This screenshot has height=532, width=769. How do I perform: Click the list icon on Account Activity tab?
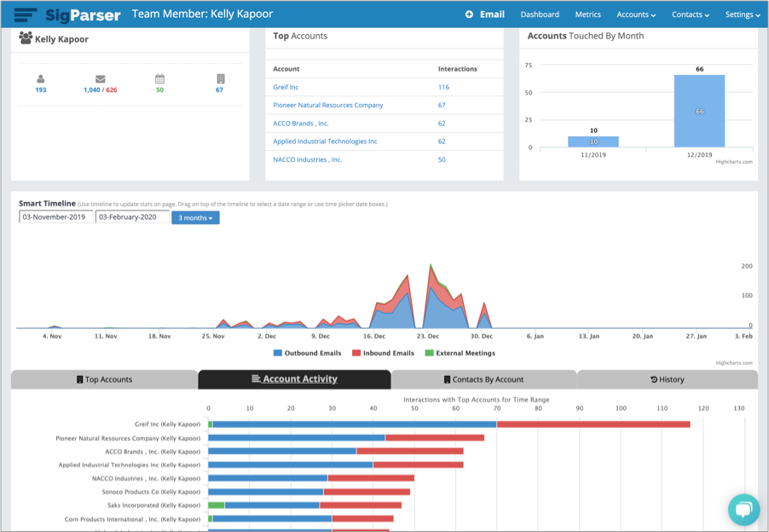(256, 379)
